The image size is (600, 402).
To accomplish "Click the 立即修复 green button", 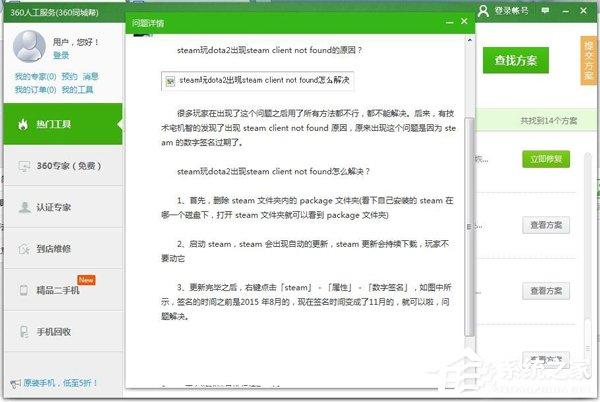I will pyautogui.click(x=546, y=159).
